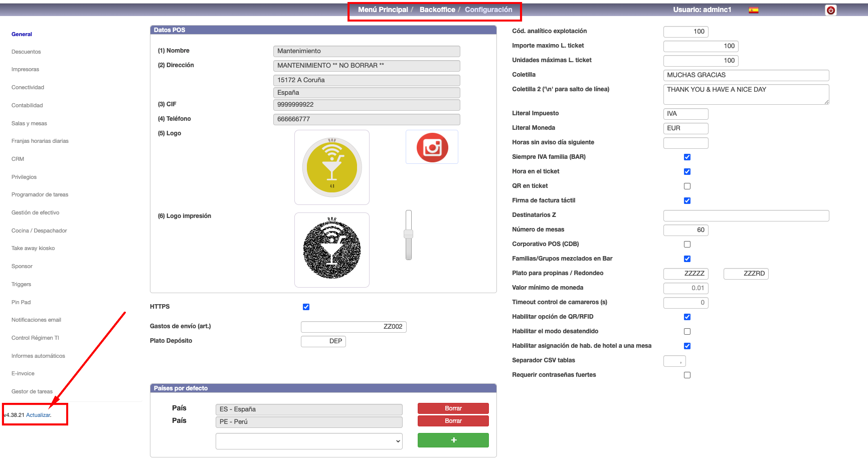Enable the QR en ticket checkbox
868x462 pixels.
pos(687,186)
